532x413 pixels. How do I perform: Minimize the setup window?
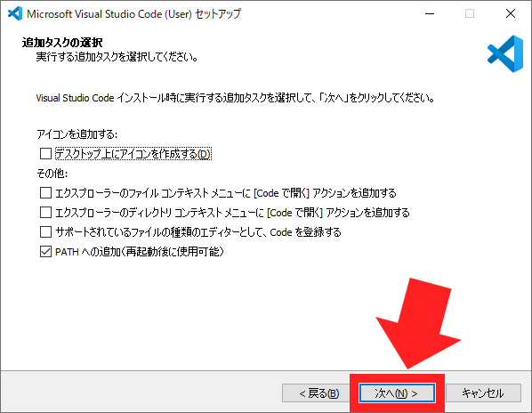coord(430,13)
